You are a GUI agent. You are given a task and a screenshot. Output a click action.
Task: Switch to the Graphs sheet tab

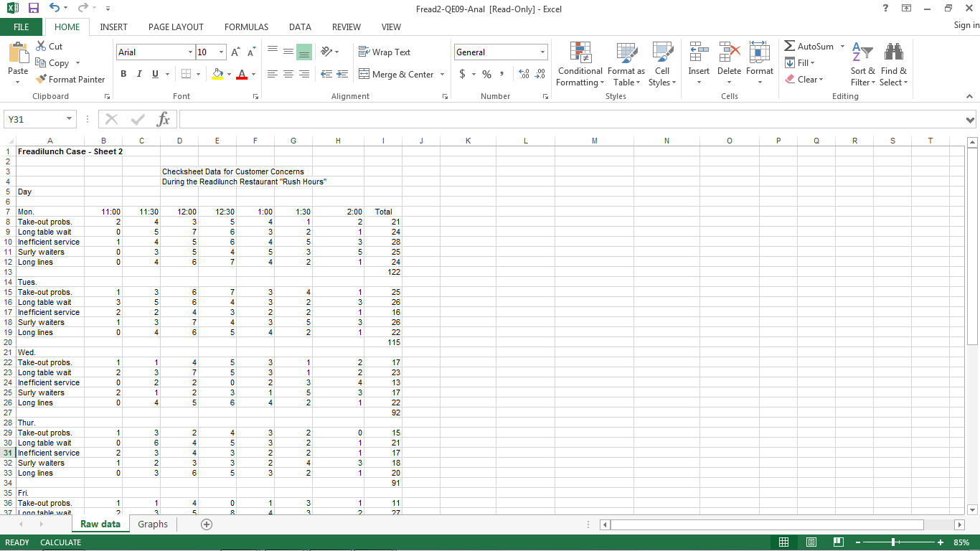[x=153, y=524]
